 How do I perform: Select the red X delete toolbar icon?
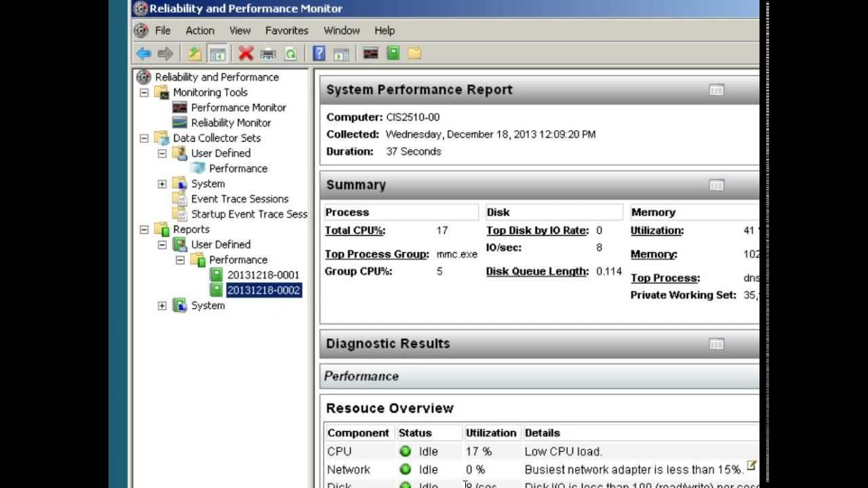[x=245, y=53]
